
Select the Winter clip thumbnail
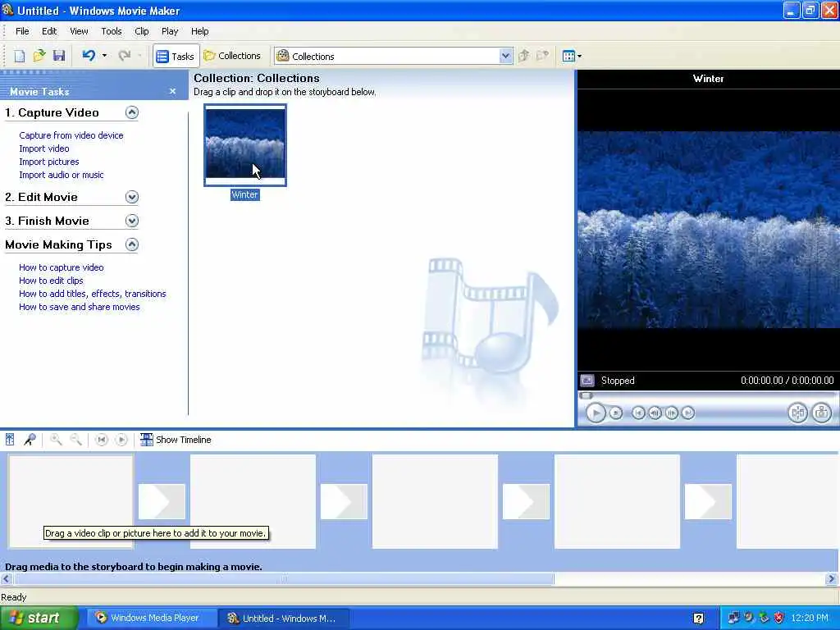(x=245, y=145)
